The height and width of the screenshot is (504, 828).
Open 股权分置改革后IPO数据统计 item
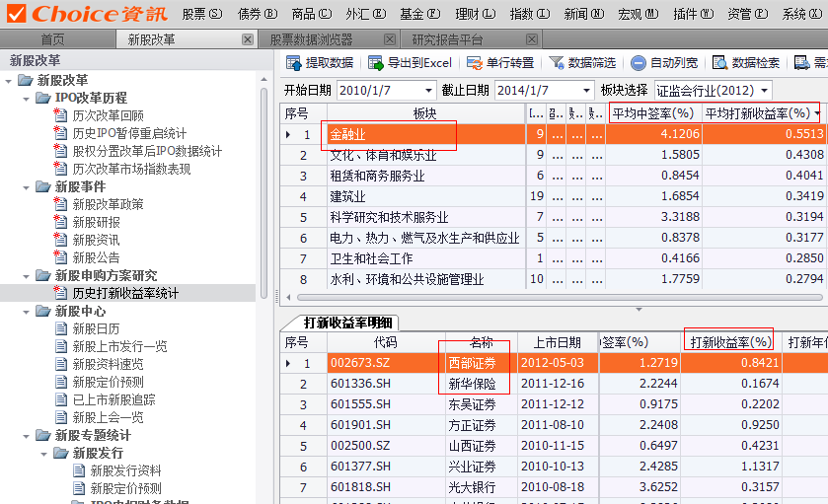click(x=147, y=151)
